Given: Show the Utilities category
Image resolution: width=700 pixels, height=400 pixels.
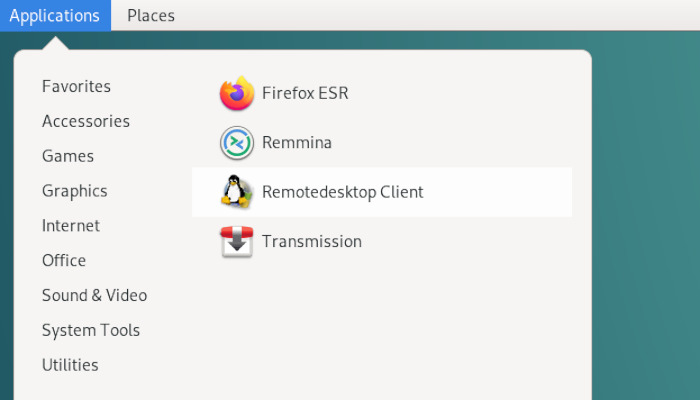Looking at the screenshot, I should click(x=70, y=365).
